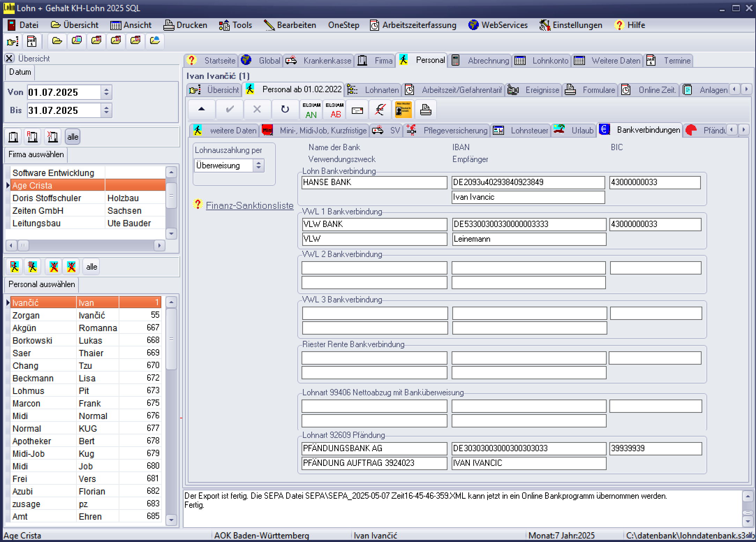Click the folder icon with cyan page

tap(77, 41)
